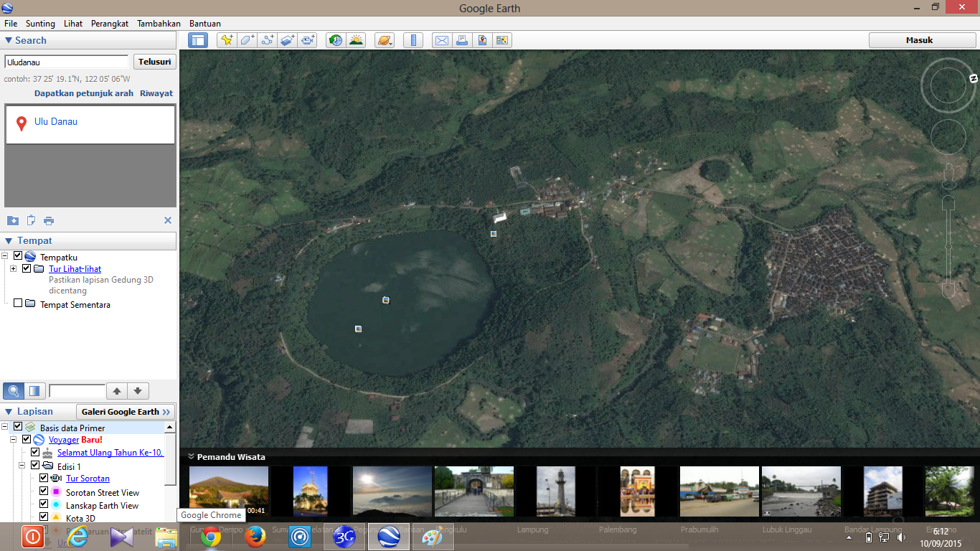
Task: Open the historical imagery clock tool
Action: pyautogui.click(x=335, y=40)
